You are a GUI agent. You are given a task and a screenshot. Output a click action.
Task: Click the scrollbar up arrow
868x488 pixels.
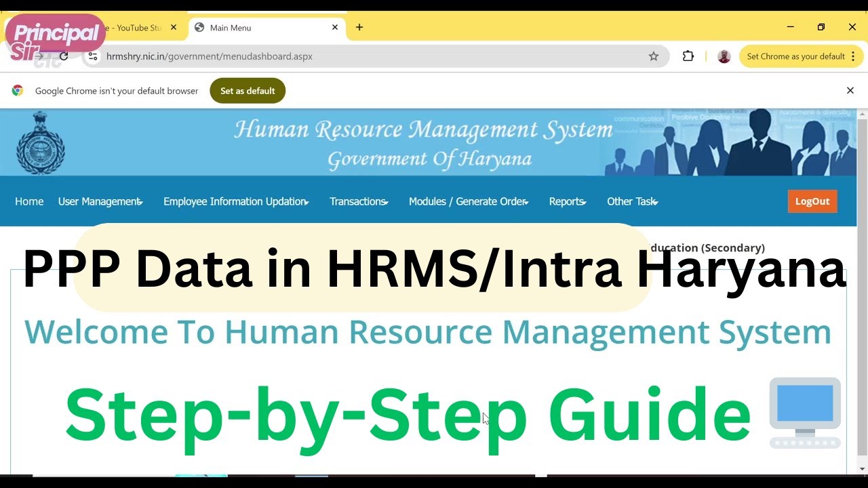(x=862, y=113)
